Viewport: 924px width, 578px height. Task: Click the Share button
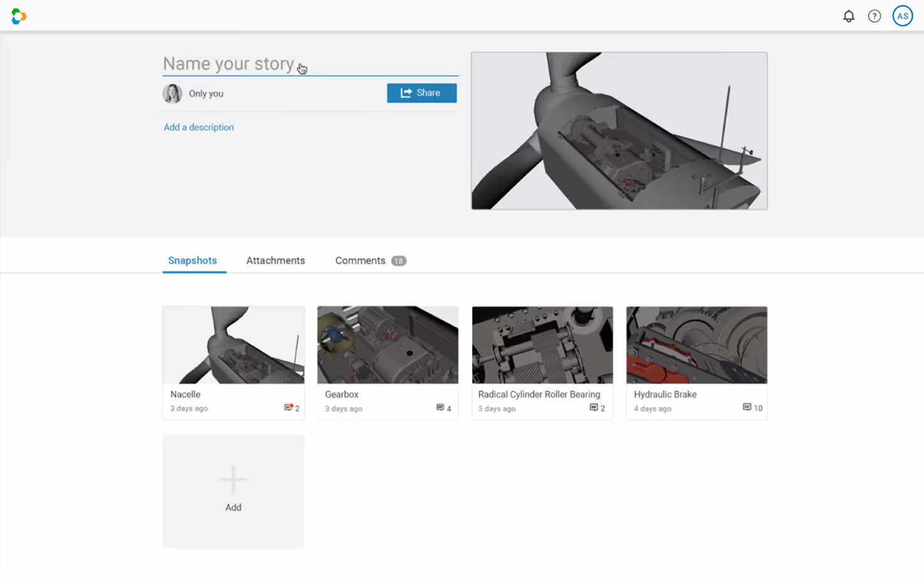(422, 93)
